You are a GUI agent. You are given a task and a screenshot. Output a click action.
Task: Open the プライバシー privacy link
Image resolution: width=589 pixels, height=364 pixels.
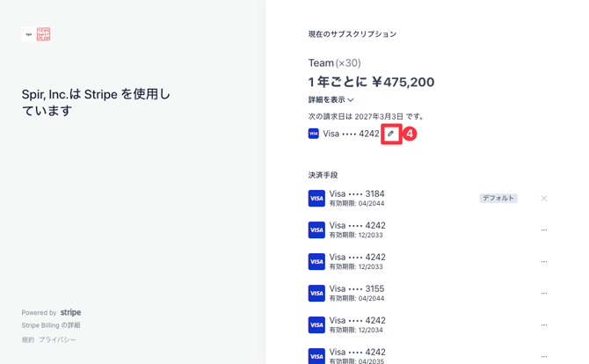tap(57, 339)
